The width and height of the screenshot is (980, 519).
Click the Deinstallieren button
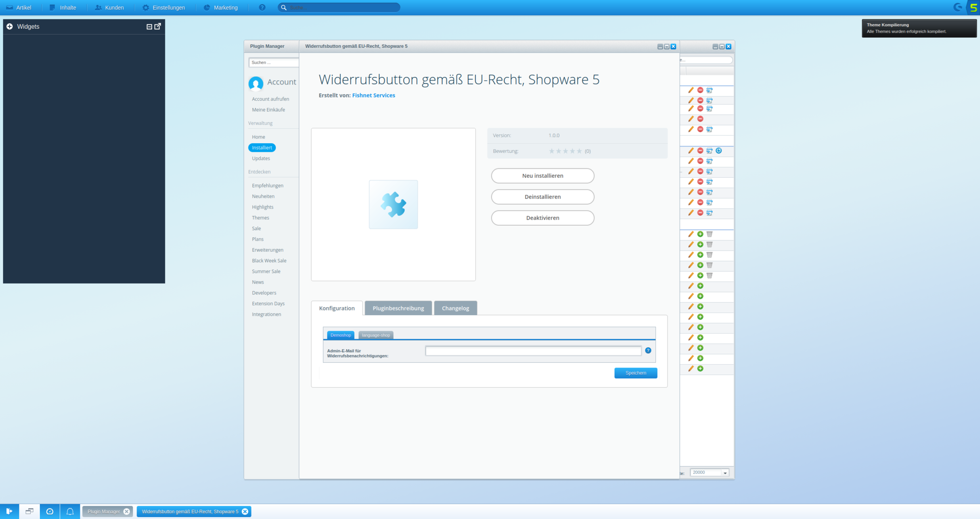[x=543, y=197]
